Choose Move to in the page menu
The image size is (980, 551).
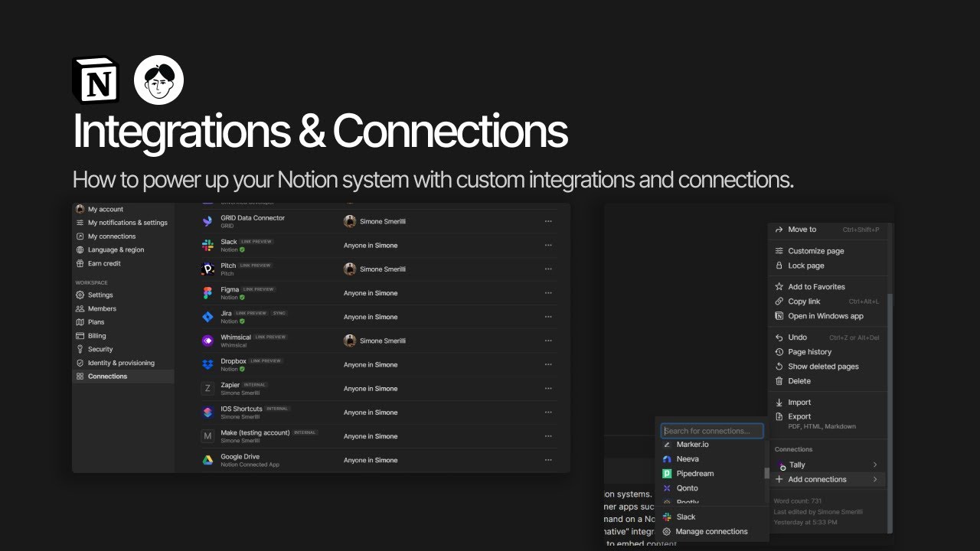click(827, 230)
